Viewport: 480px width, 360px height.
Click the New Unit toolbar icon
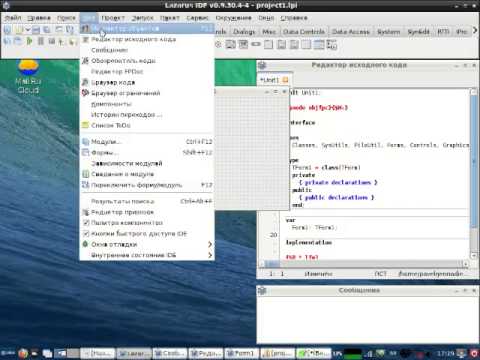7,30
